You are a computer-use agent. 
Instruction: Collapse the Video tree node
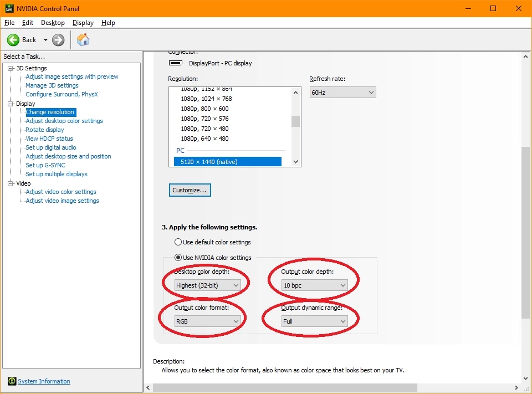click(x=11, y=183)
